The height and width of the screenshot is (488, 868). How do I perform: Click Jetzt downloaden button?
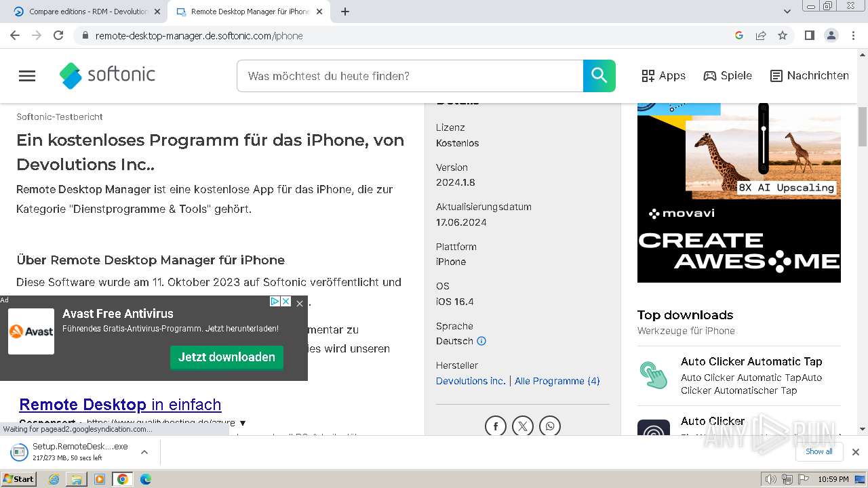click(226, 357)
